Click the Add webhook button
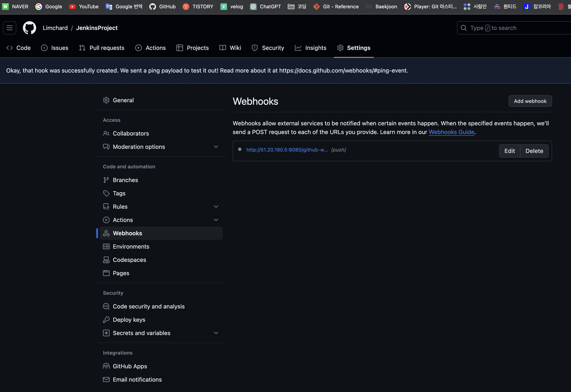This screenshot has width=571, height=392. [530, 101]
